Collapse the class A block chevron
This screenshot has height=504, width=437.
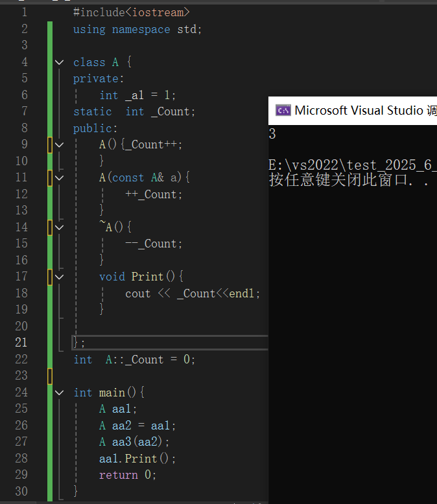pos(59,62)
